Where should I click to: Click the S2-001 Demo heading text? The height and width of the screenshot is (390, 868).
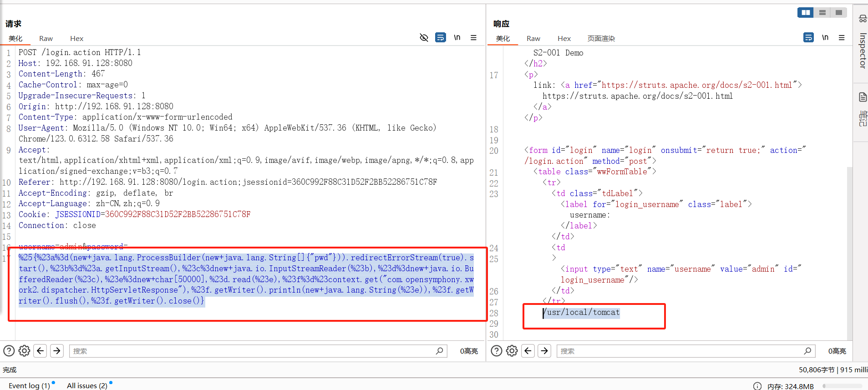558,53
